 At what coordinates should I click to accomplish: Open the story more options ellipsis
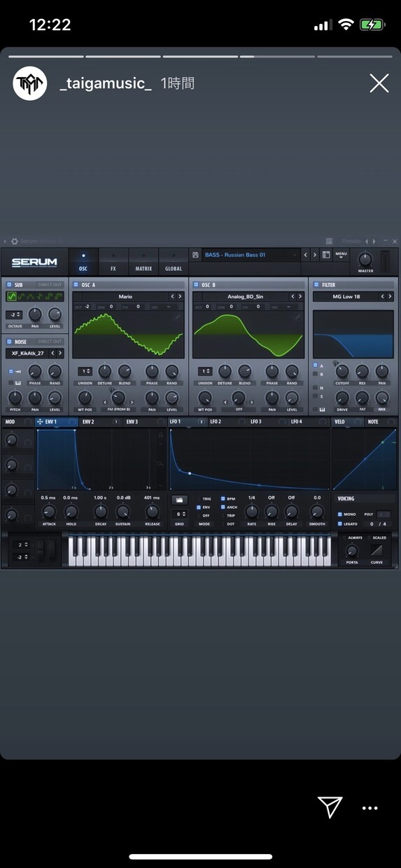(370, 808)
